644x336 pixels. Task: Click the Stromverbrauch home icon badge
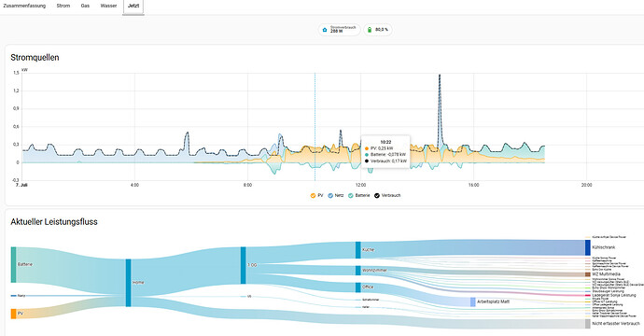[x=325, y=30]
